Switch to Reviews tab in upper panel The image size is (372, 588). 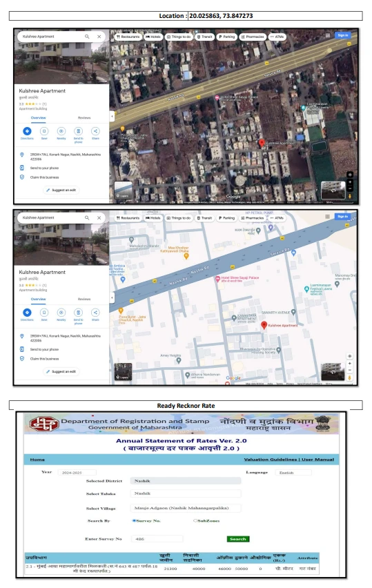tap(84, 118)
